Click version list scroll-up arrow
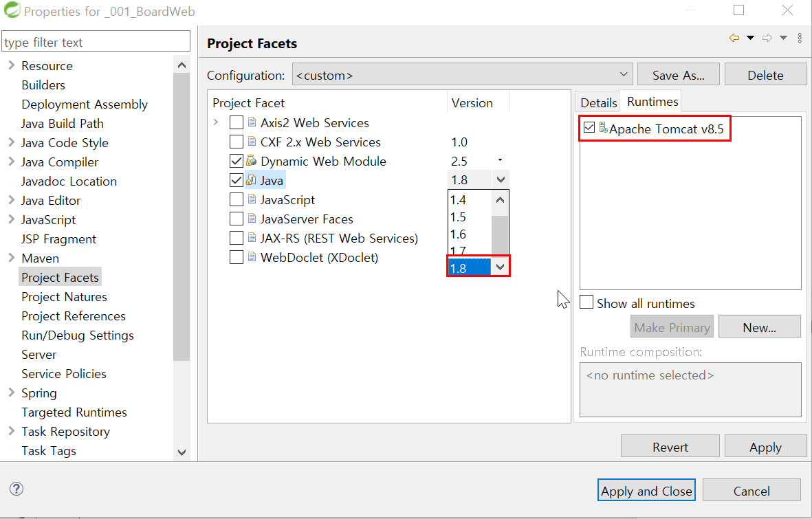 tap(500, 199)
